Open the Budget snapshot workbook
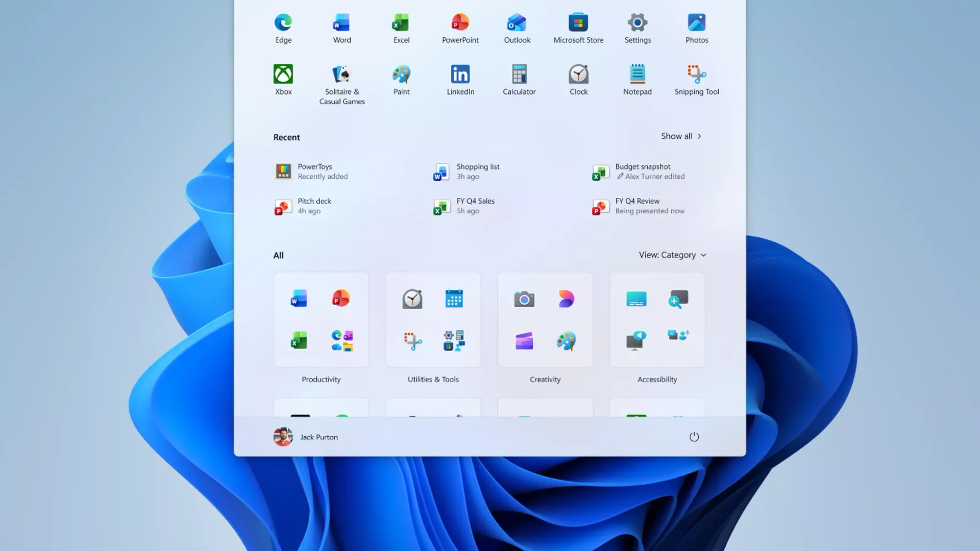This screenshot has width=980, height=551. (x=639, y=171)
